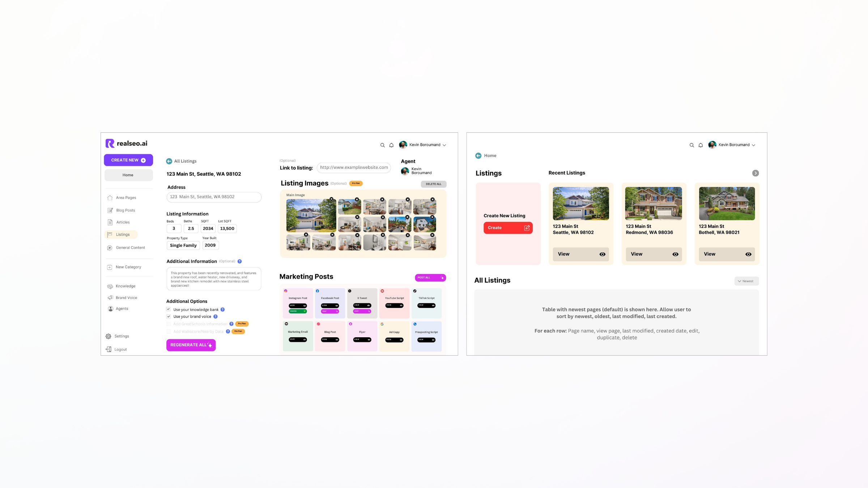Click the notification bell icon
Image resolution: width=868 pixels, height=488 pixels.
[391, 145]
